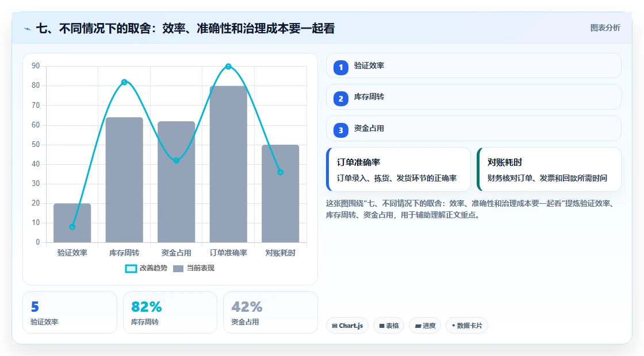644x356 pixels.
Task: Click the y-axis value 50
Action: point(36,144)
